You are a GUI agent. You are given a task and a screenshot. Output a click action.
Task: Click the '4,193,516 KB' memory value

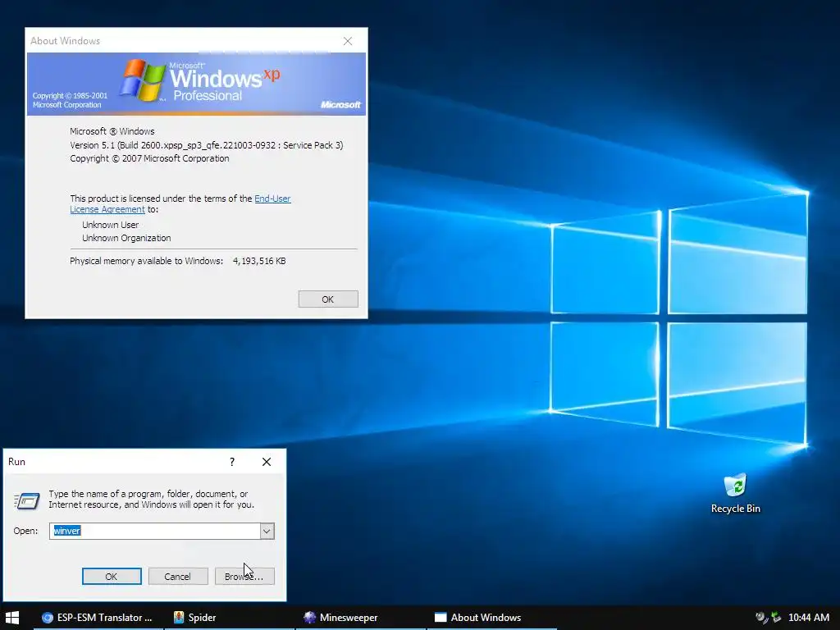[x=259, y=262]
